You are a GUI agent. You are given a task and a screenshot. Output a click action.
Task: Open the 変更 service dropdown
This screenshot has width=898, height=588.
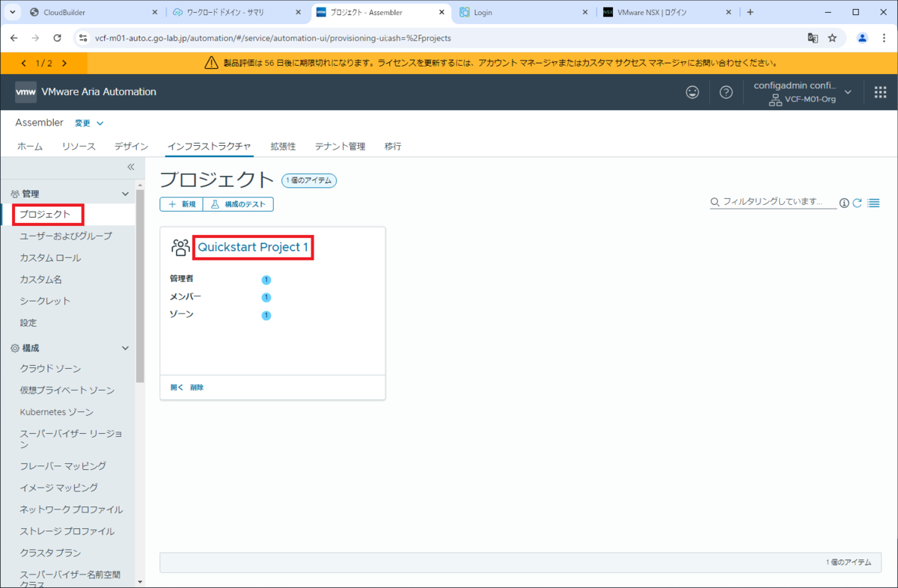pos(89,123)
